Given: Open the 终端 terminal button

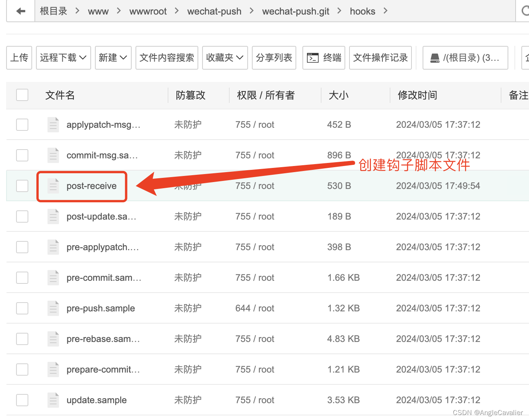Looking at the screenshot, I should coord(324,58).
